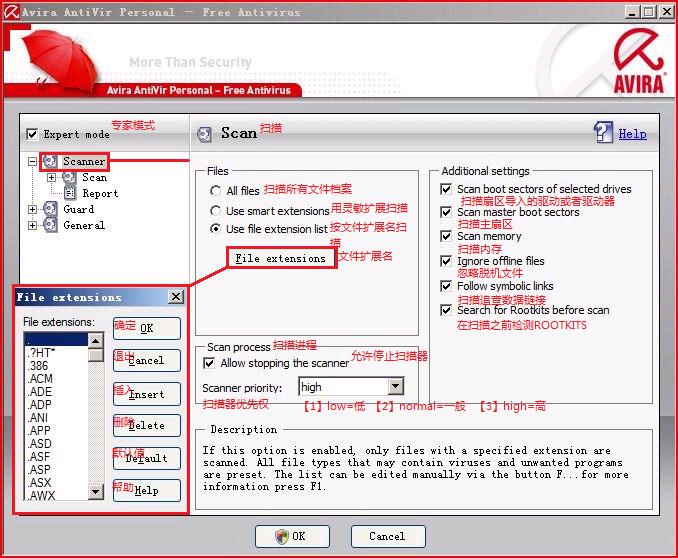Viewport: 678px width, 558px height.
Task: Click the Report document icon
Action: tap(70, 193)
